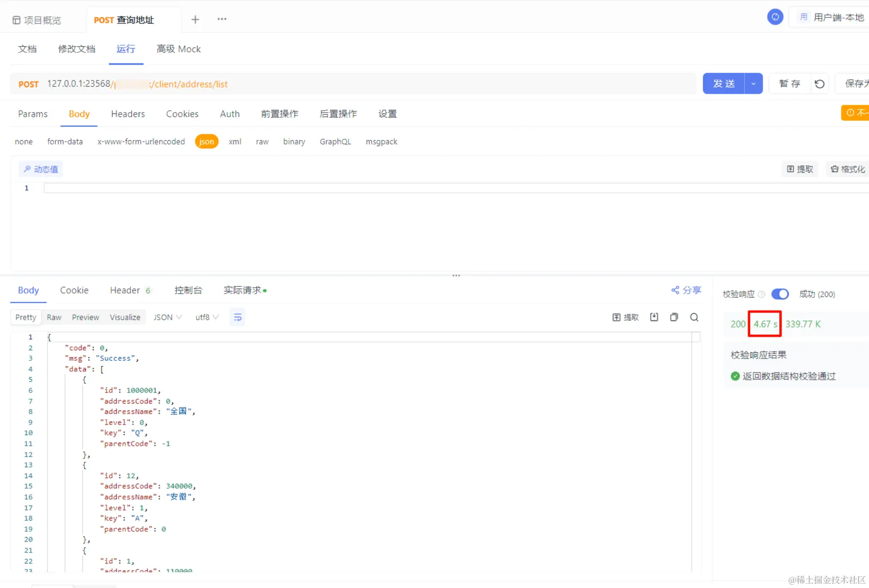Open the 格式化 format tool for request body
869x588 pixels.
pos(847,169)
